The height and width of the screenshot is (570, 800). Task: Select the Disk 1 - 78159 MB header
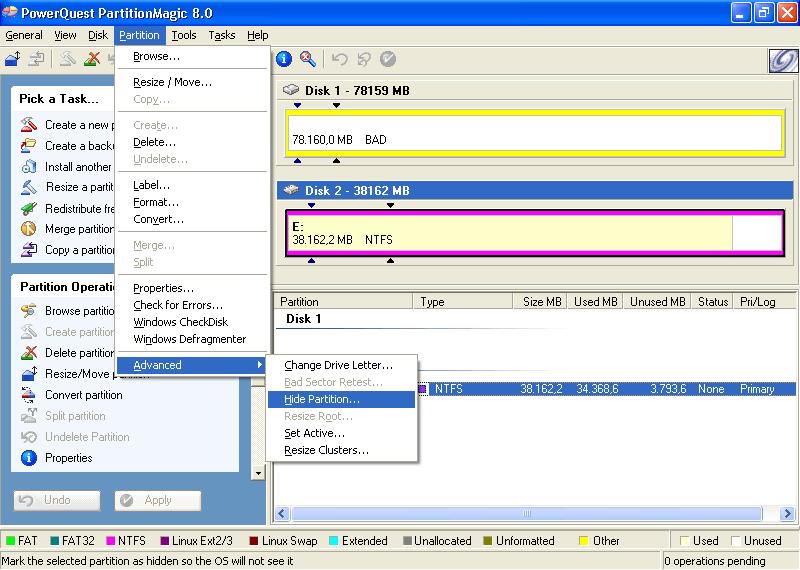(535, 90)
